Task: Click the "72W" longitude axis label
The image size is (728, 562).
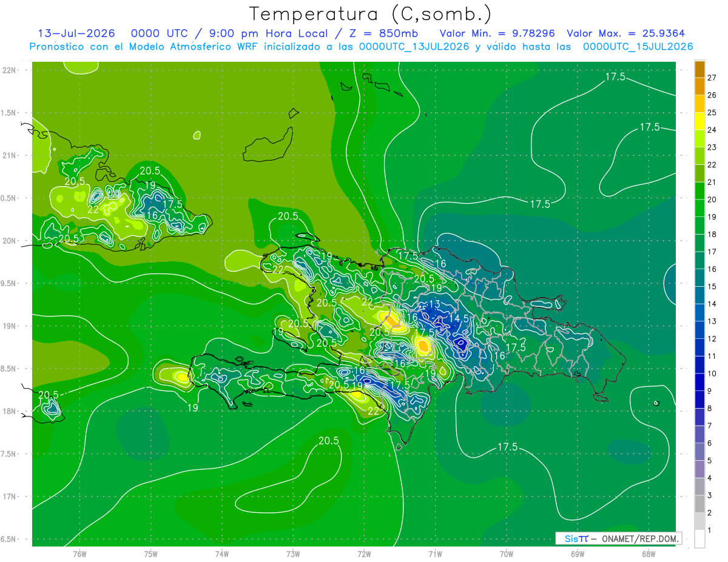Action: [364, 554]
